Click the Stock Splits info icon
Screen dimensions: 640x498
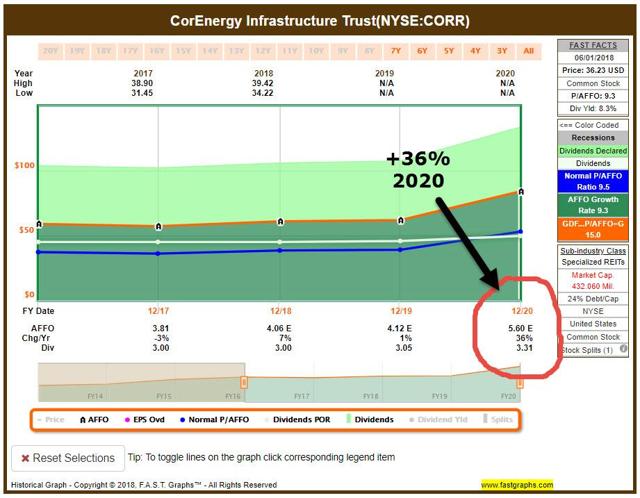pos(623,349)
